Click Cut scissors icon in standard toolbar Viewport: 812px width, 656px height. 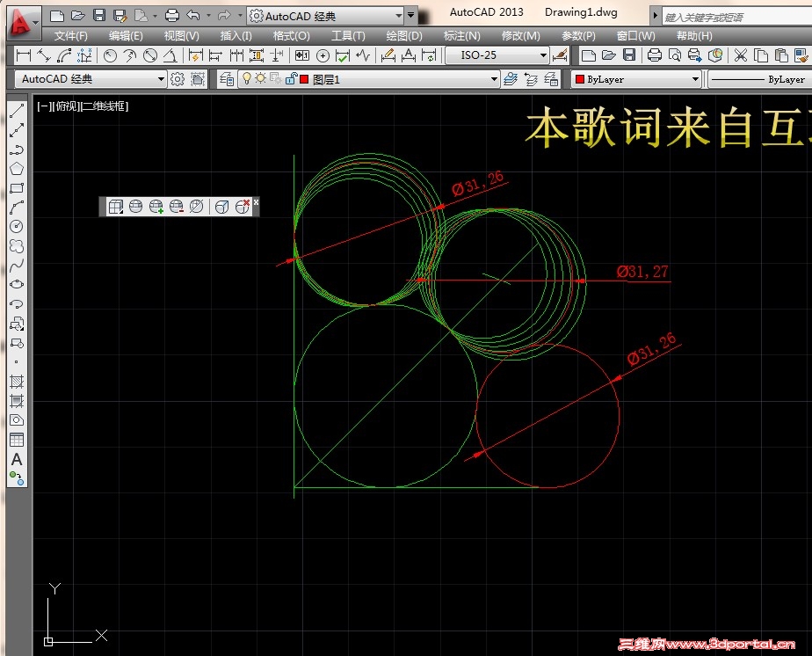[741, 55]
